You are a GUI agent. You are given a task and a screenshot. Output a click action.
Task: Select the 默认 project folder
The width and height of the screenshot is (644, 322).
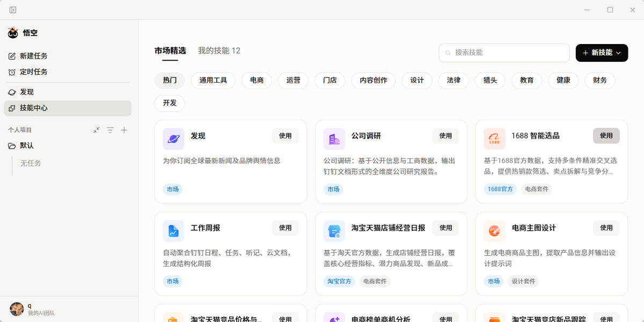[x=68, y=146]
